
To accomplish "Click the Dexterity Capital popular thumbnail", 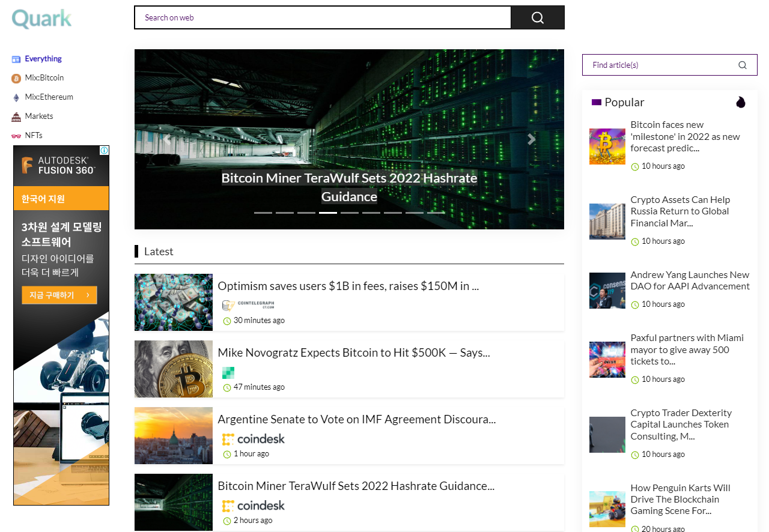I will click(x=607, y=435).
